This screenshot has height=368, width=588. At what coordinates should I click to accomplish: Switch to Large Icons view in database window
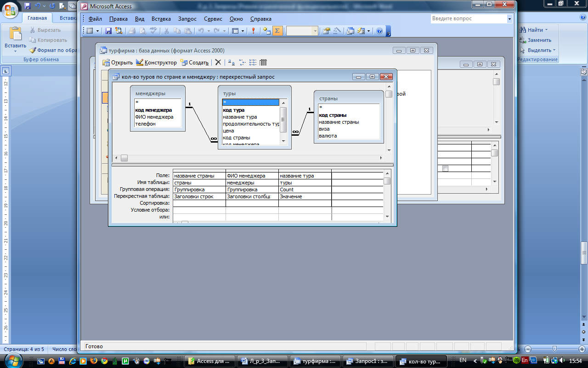pyautogui.click(x=232, y=63)
